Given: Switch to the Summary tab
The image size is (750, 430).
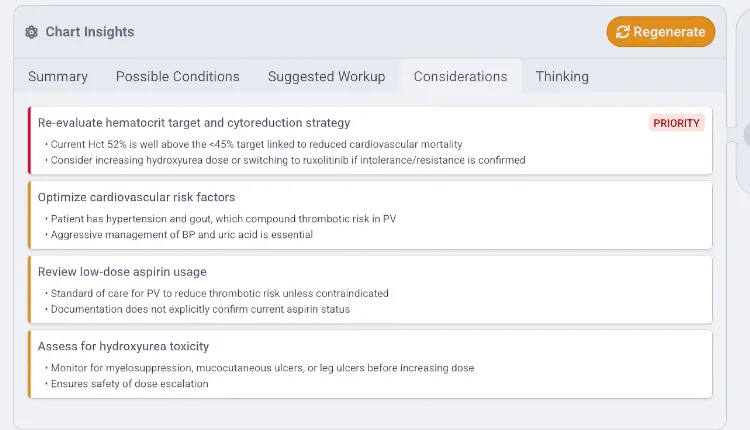Looking at the screenshot, I should click(58, 77).
